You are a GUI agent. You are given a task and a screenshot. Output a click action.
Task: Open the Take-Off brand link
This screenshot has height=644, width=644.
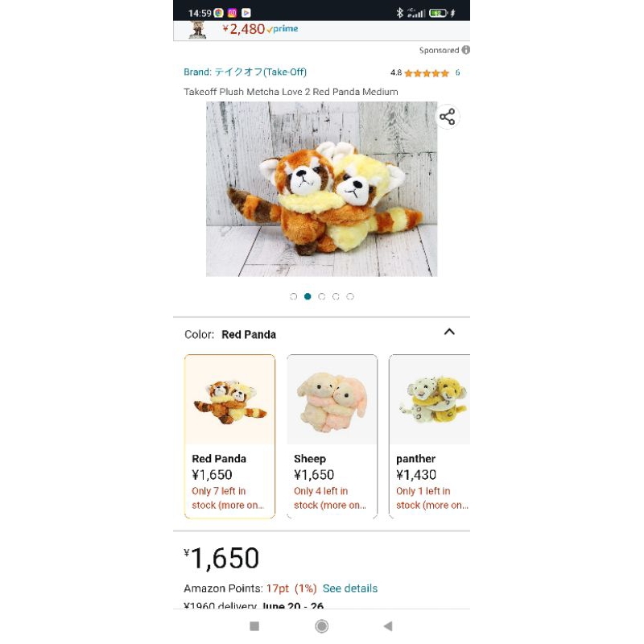[246, 72]
